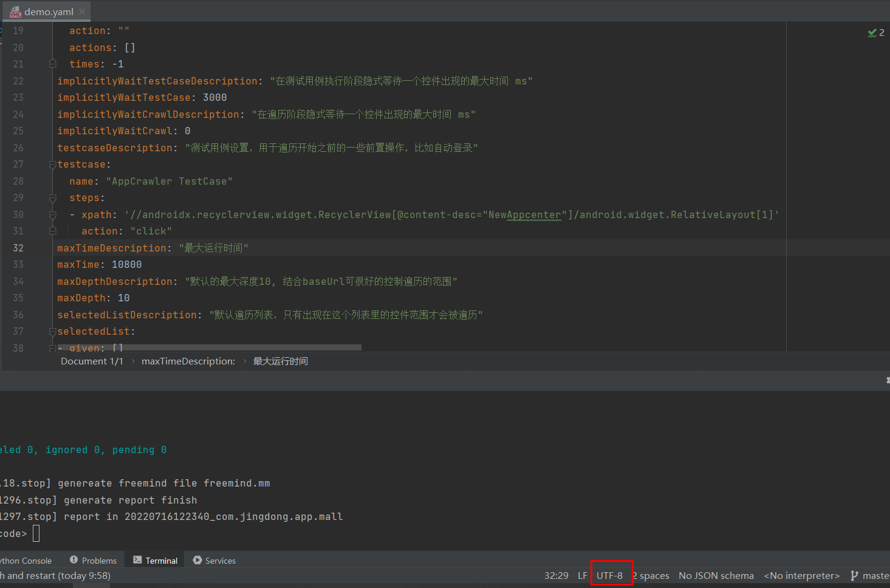This screenshot has width=890, height=588.
Task: Click fold end marker at action click line
Action: (x=53, y=231)
